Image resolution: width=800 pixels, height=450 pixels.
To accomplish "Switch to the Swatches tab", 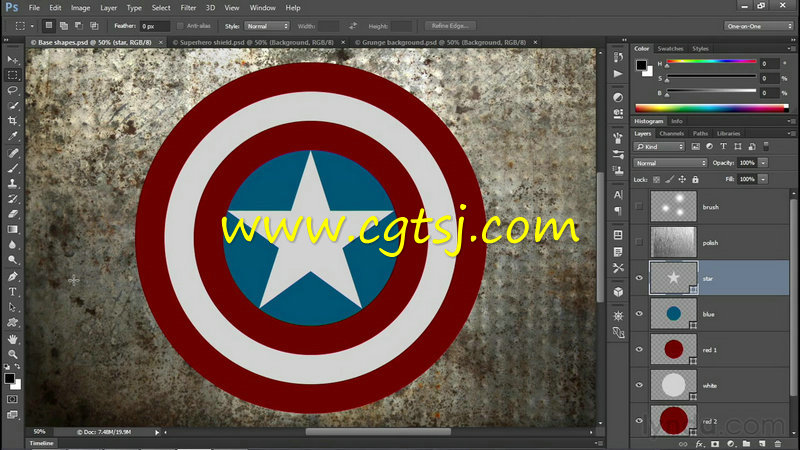I will click(x=670, y=48).
